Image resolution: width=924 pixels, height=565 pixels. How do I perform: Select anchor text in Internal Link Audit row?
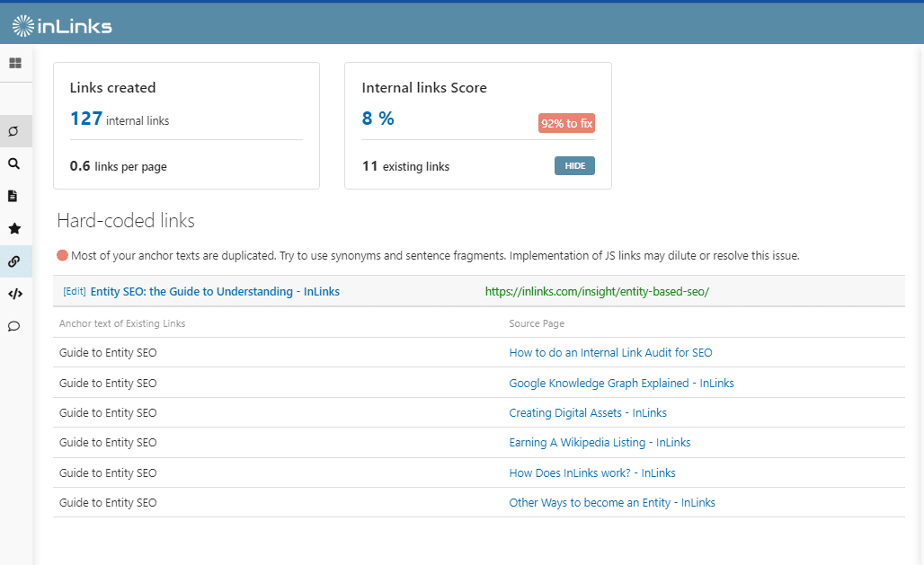point(108,352)
